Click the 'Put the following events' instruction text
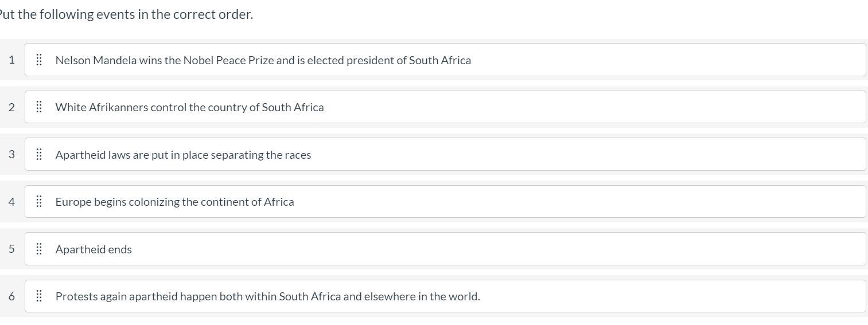868x325 pixels. pyautogui.click(x=126, y=14)
